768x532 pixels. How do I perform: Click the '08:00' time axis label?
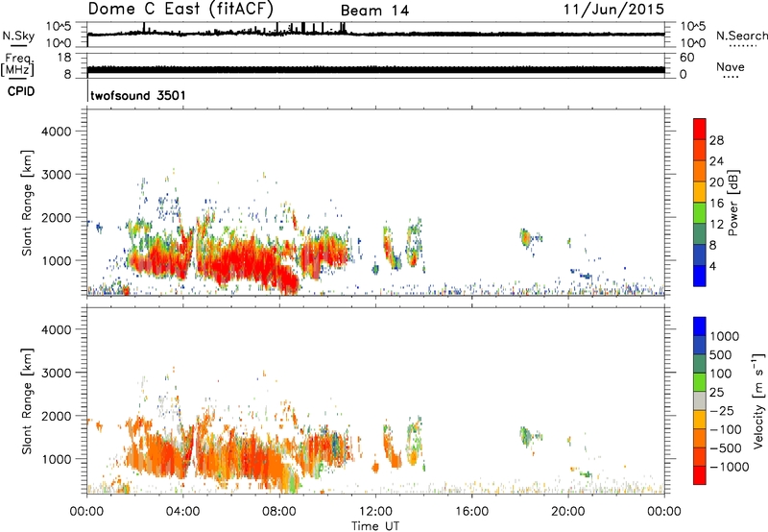point(279,512)
